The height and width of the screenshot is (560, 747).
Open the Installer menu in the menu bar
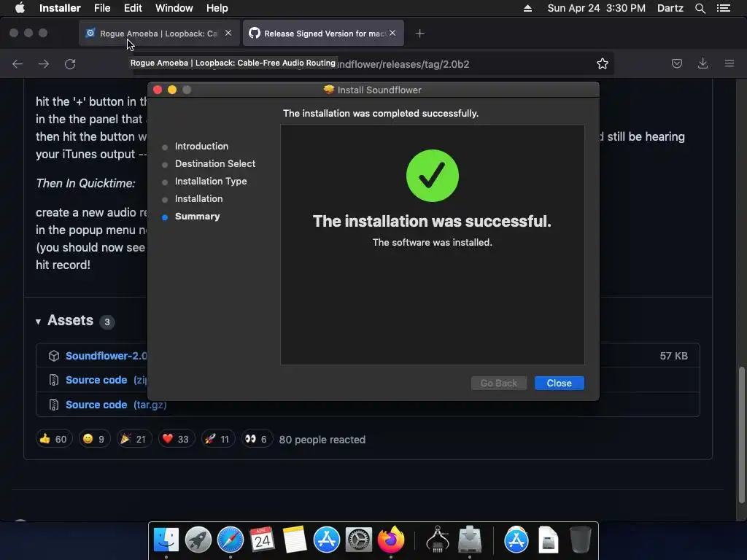60,8
